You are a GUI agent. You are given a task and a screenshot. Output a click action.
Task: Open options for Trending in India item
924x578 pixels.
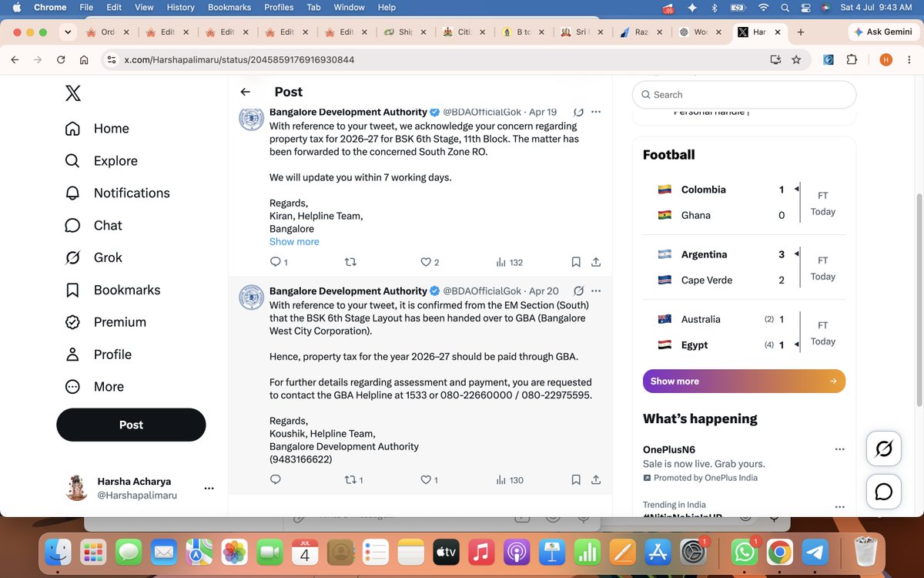pos(839,506)
